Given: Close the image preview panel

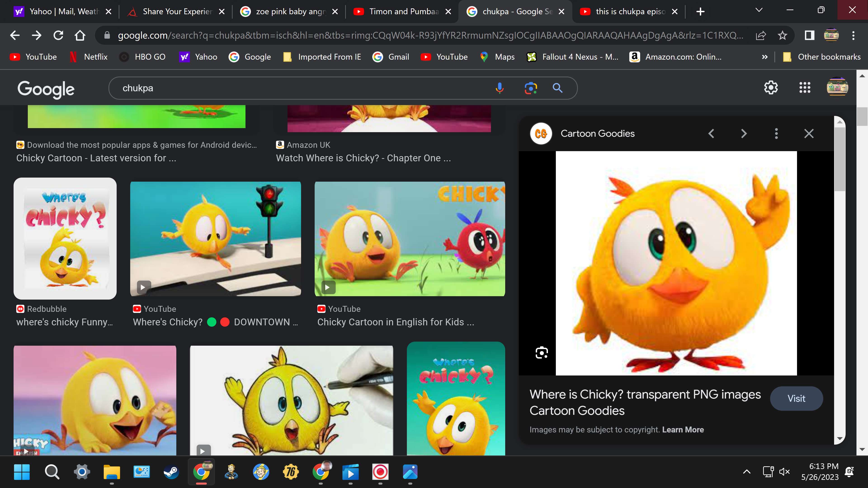Looking at the screenshot, I should (x=809, y=134).
